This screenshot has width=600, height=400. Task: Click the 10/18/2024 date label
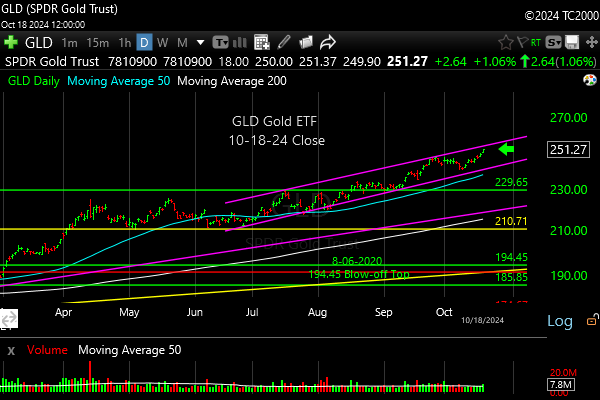483,320
